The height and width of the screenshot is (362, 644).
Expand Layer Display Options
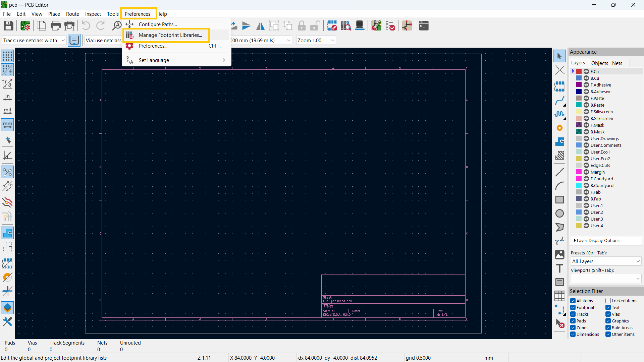[x=597, y=241]
